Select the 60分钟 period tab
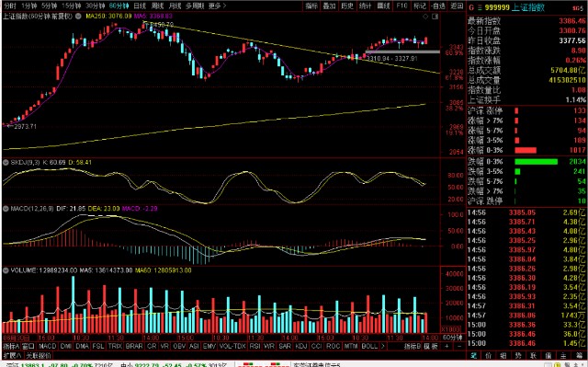Screen dimensions: 588x367 click(x=119, y=6)
